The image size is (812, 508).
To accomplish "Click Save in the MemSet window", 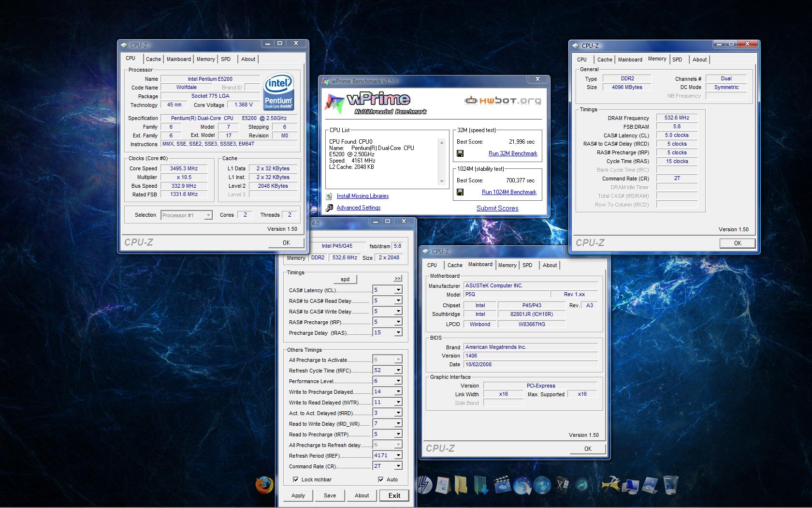I will tap(330, 495).
